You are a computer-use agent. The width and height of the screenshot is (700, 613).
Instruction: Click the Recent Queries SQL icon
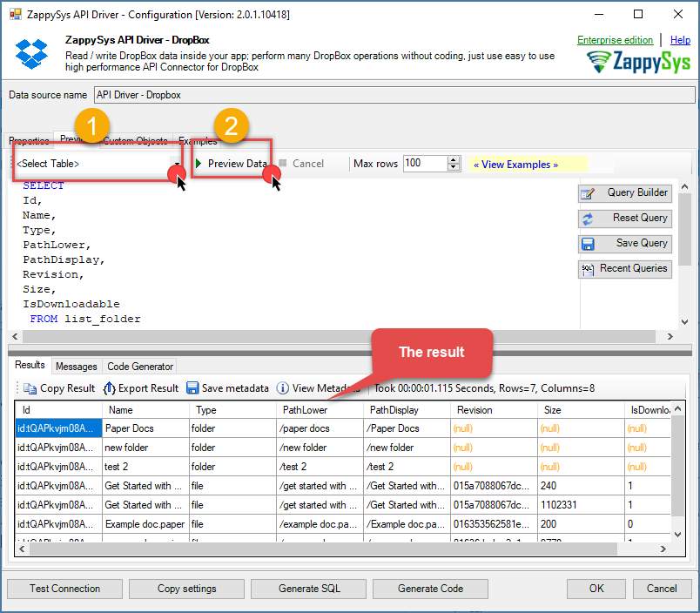click(588, 269)
